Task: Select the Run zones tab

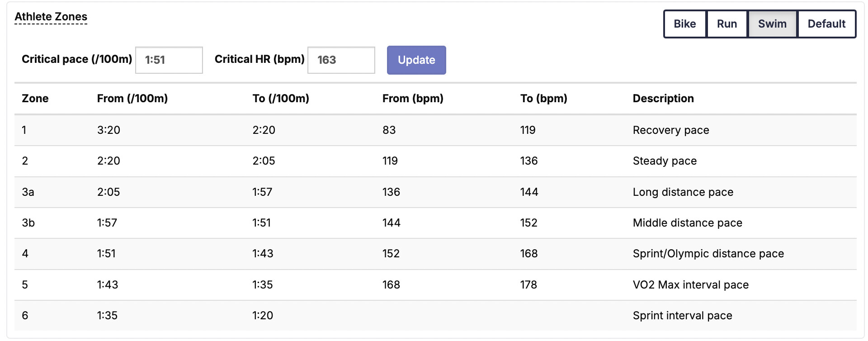Action: pyautogui.click(x=726, y=24)
